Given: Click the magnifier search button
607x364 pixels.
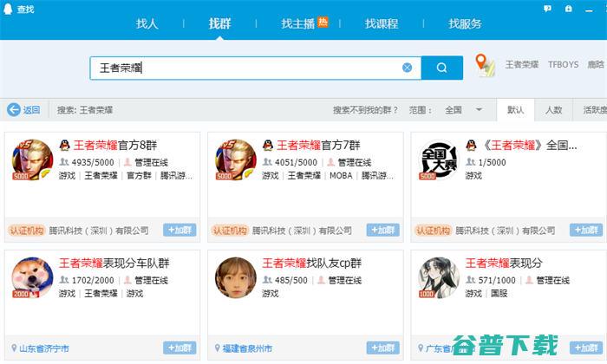Looking at the screenshot, I should pos(441,68).
